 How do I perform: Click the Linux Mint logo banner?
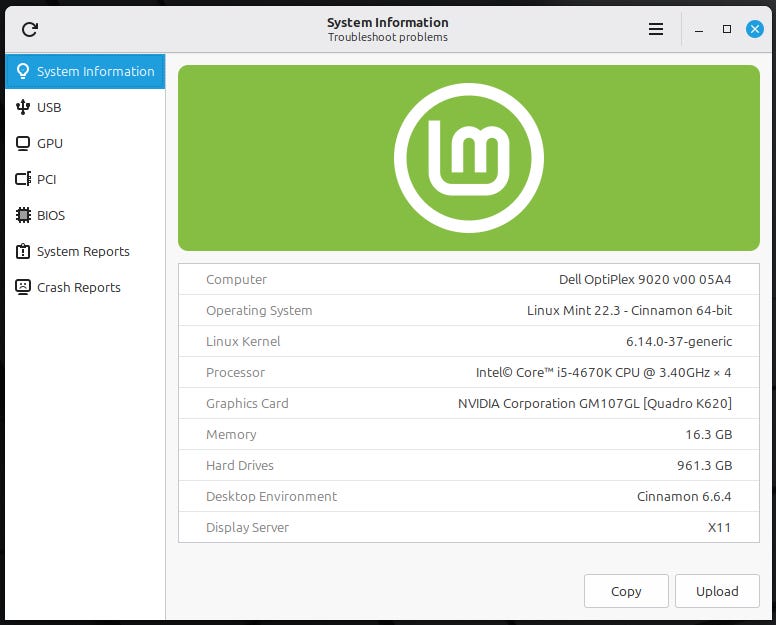468,158
